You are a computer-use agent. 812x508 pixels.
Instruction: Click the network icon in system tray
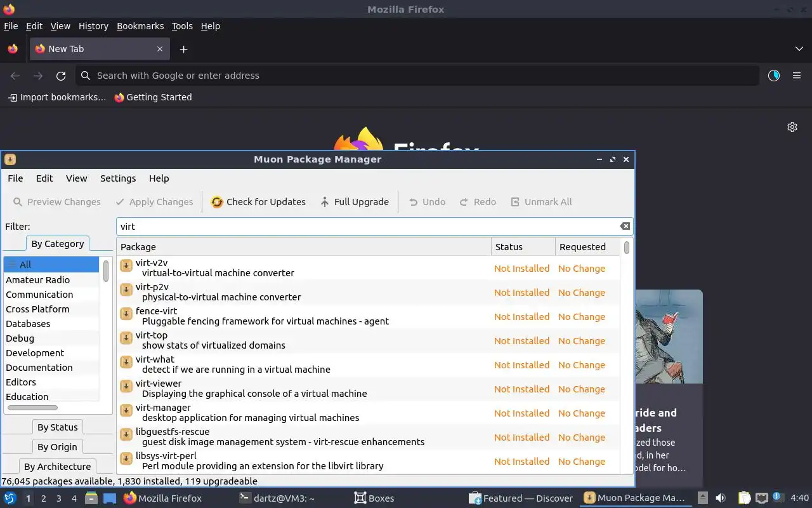coord(762,498)
